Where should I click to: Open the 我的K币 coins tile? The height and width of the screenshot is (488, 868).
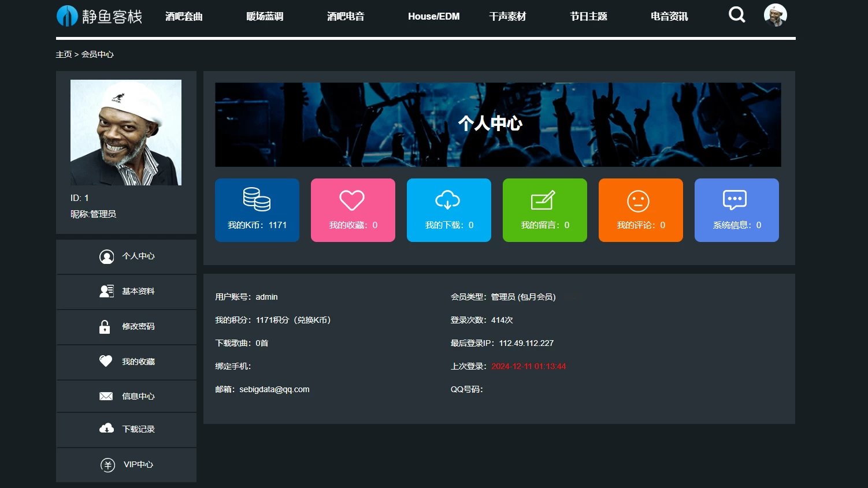[x=257, y=210]
